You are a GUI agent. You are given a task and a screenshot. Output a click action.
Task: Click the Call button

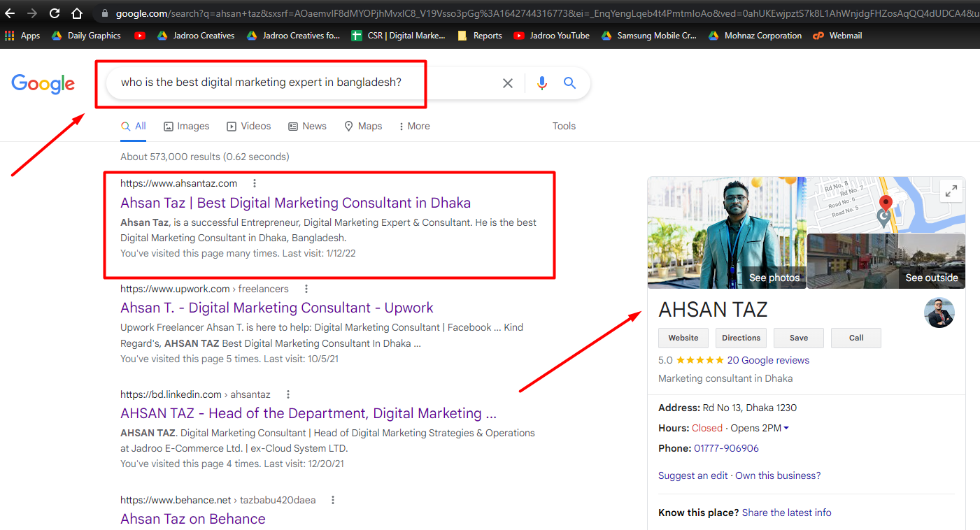coord(856,338)
